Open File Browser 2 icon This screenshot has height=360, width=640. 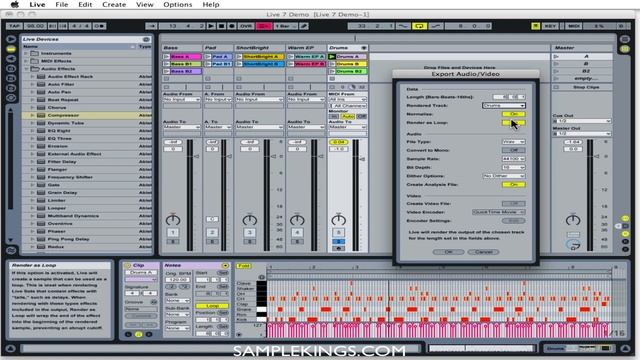pyautogui.click(x=11, y=78)
